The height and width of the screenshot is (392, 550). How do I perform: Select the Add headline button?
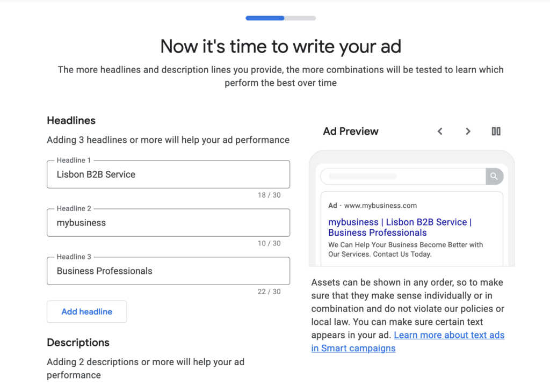tap(86, 311)
